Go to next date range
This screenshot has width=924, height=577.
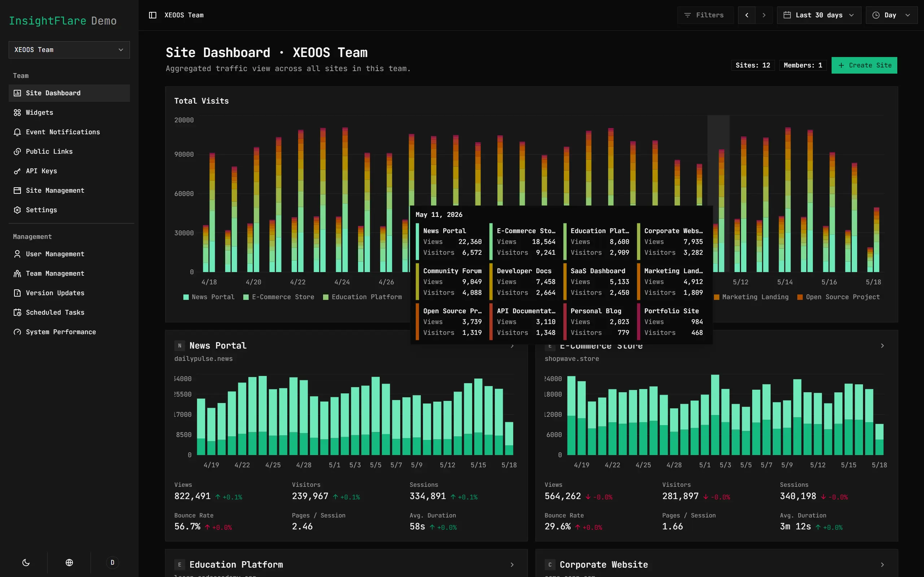coord(764,15)
